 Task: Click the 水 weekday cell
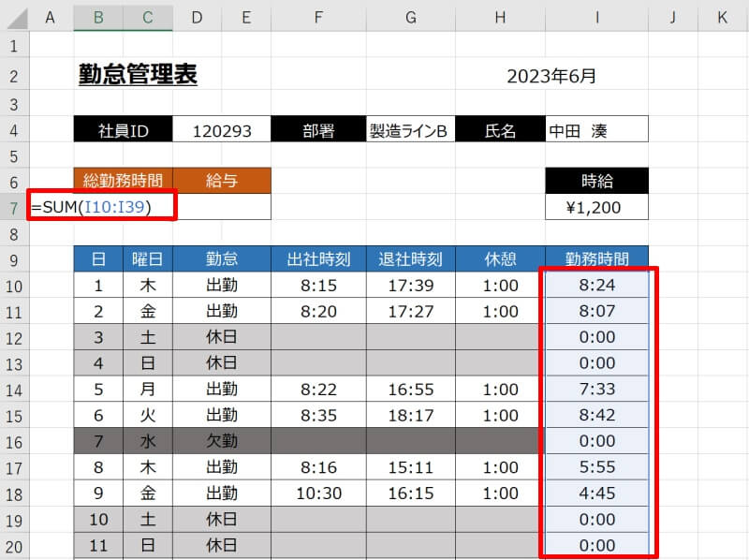[148, 440]
